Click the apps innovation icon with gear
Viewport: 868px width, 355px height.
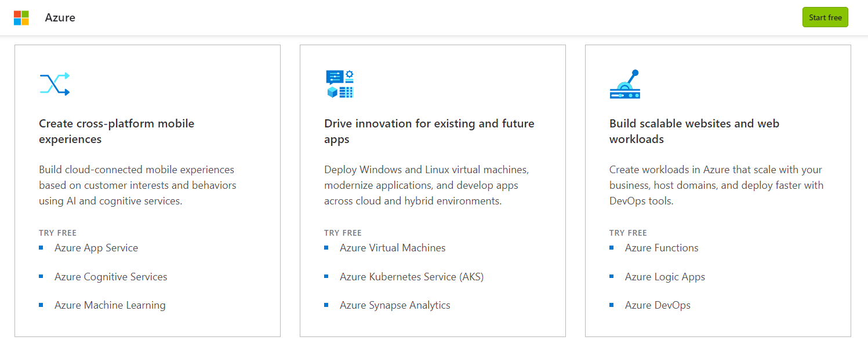click(x=340, y=84)
